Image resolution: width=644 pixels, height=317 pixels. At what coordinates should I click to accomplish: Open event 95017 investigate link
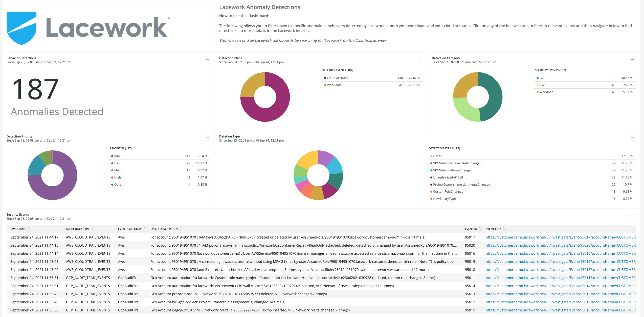560,237
